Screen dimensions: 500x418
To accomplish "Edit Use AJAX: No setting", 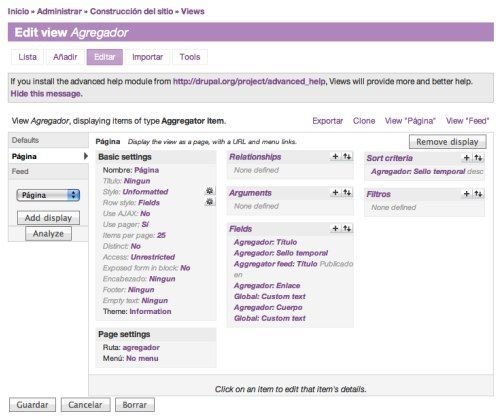I will [x=145, y=213].
